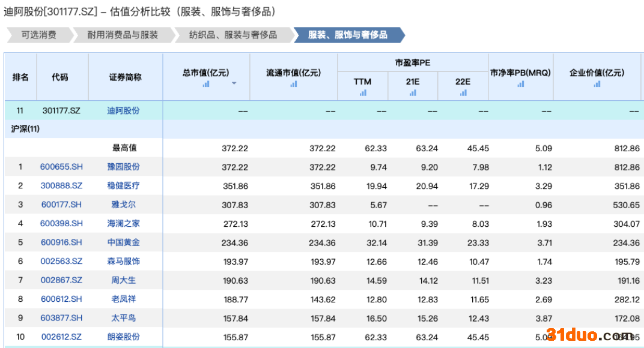Click chart icon under 市净率PB(MRQ) column
The height and width of the screenshot is (348, 644).
click(x=520, y=84)
